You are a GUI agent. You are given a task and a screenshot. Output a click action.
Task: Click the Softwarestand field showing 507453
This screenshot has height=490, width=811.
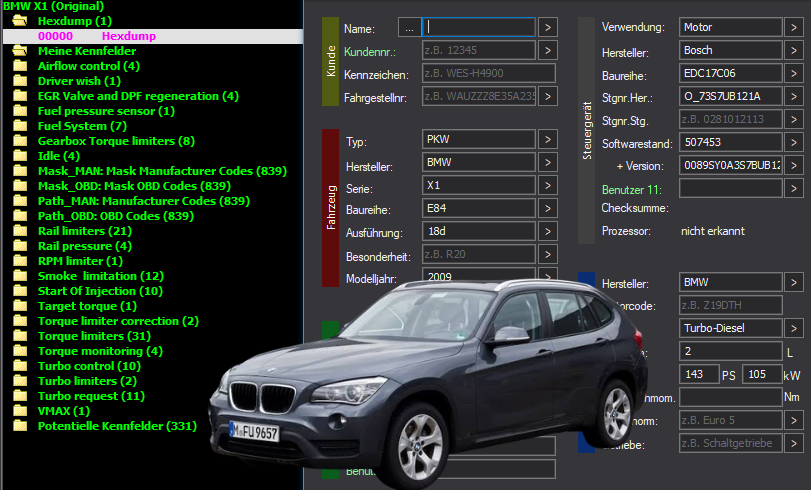730,142
